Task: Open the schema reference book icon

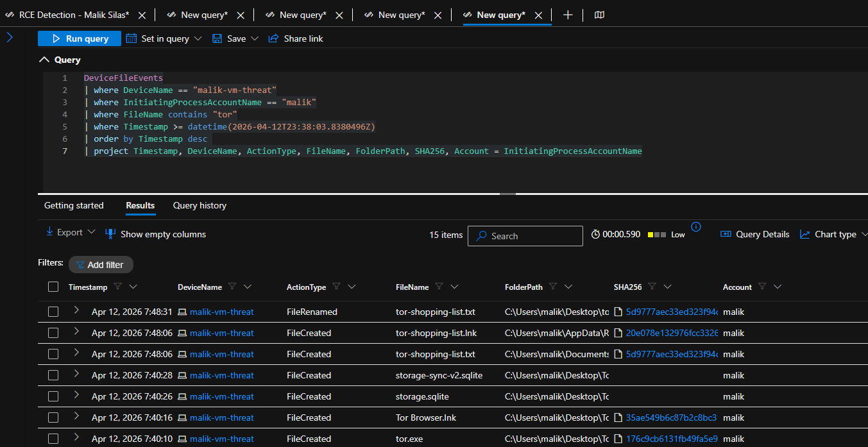Action: point(599,15)
